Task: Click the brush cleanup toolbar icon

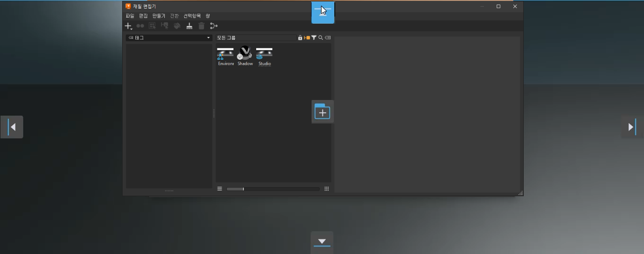Action: click(x=189, y=26)
